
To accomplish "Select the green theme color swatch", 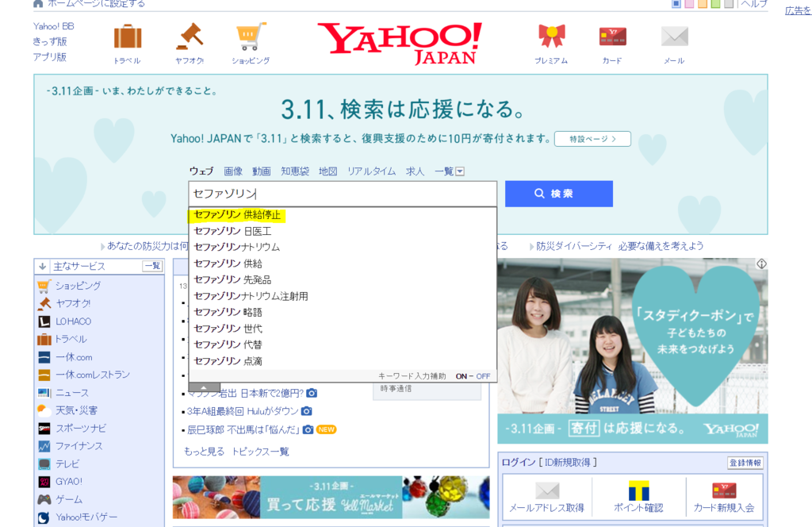I will pos(716,4).
